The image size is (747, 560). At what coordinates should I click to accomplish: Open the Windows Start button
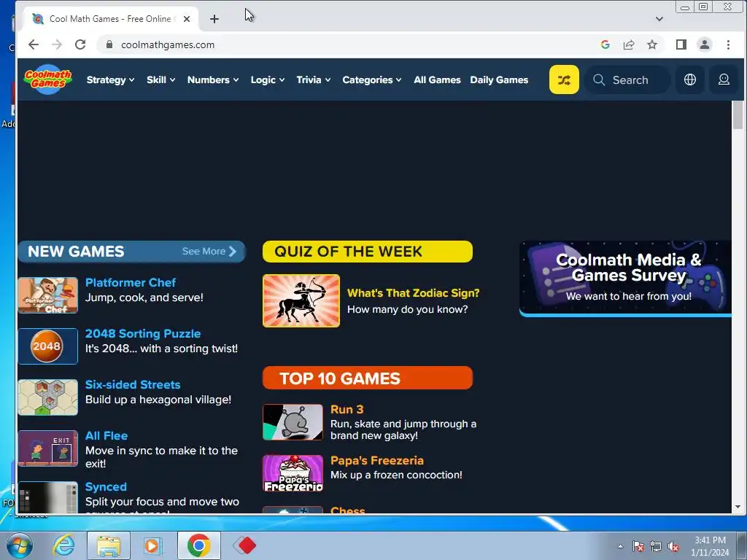pos(19,545)
